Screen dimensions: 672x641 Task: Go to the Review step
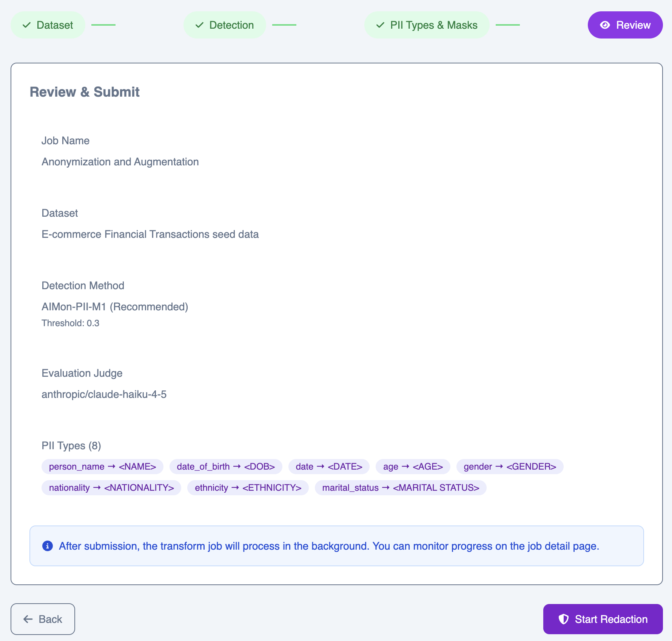pos(625,25)
